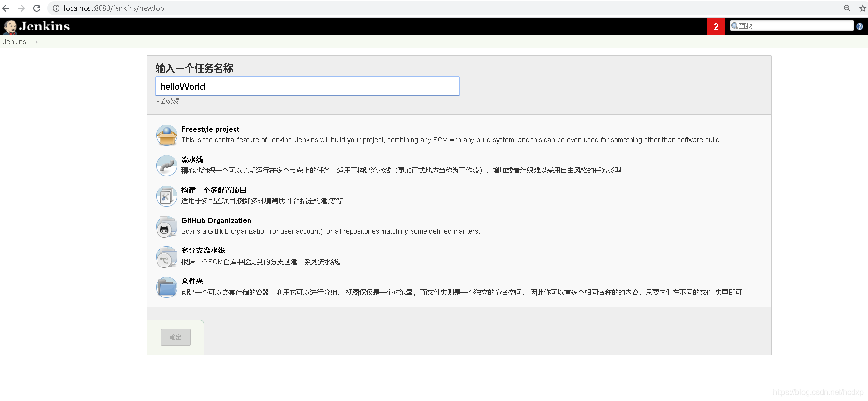
Task: Click the Freestyle project description text
Action: coord(451,140)
